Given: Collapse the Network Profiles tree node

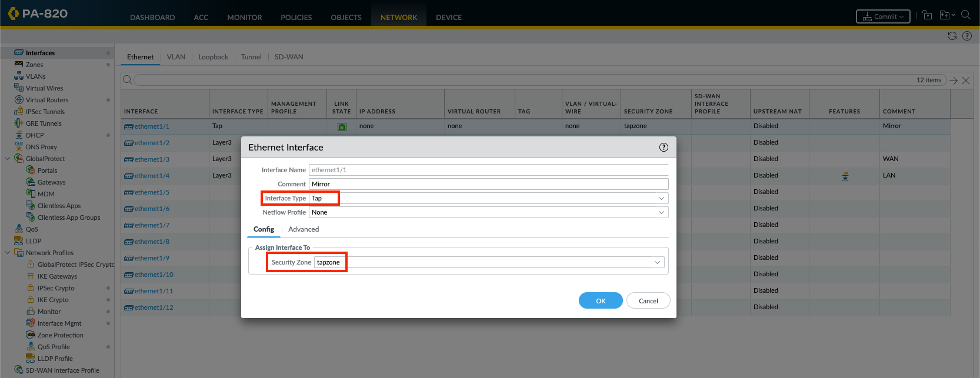Looking at the screenshot, I should point(7,253).
